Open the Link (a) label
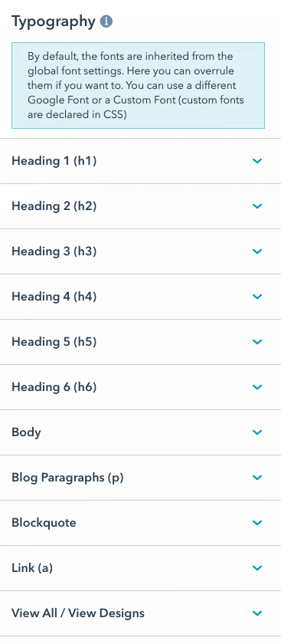Screen dimensions: 281x644 pos(32,568)
